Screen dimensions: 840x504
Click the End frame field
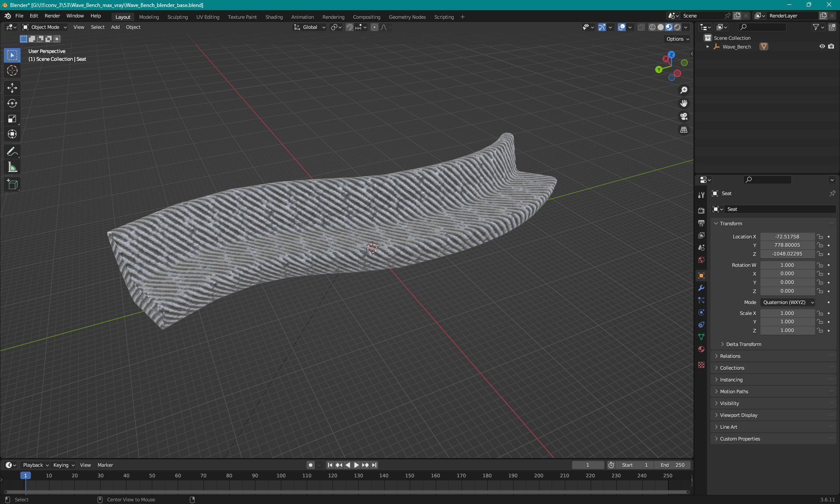[x=673, y=465]
